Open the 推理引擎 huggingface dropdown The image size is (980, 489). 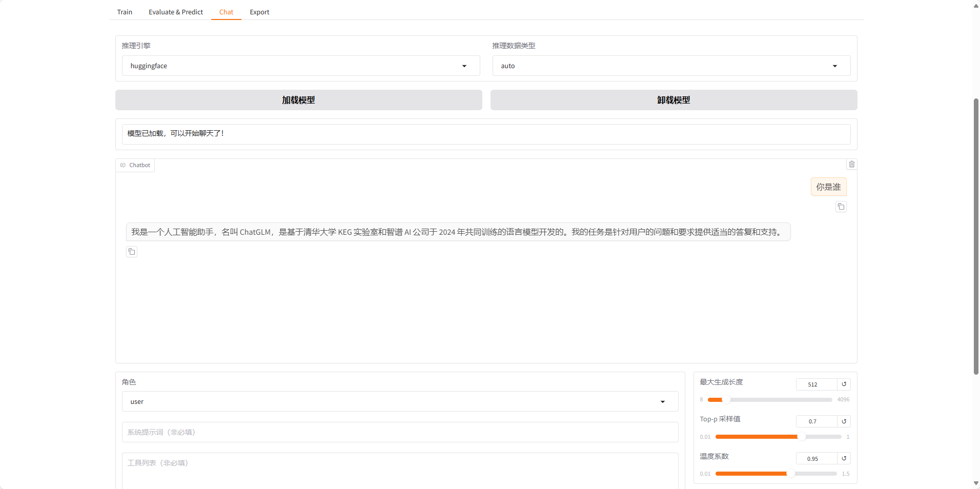pyautogui.click(x=301, y=66)
